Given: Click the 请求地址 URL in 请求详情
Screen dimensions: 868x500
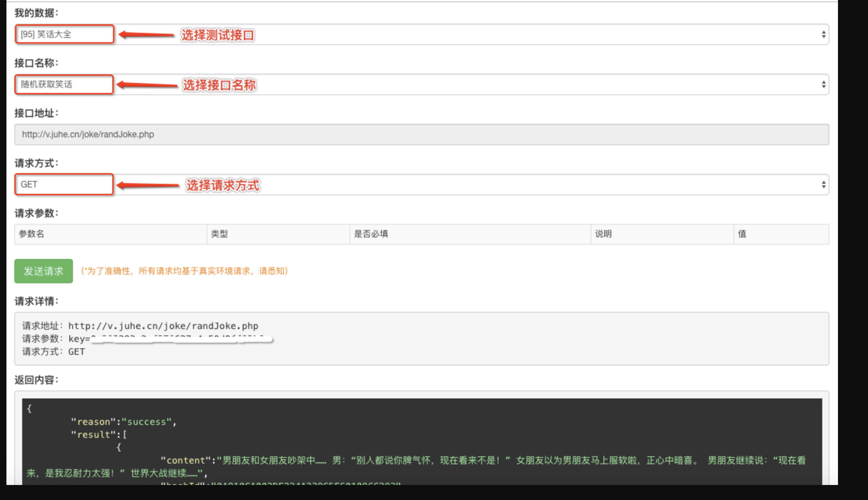Looking at the screenshot, I should click(163, 326).
